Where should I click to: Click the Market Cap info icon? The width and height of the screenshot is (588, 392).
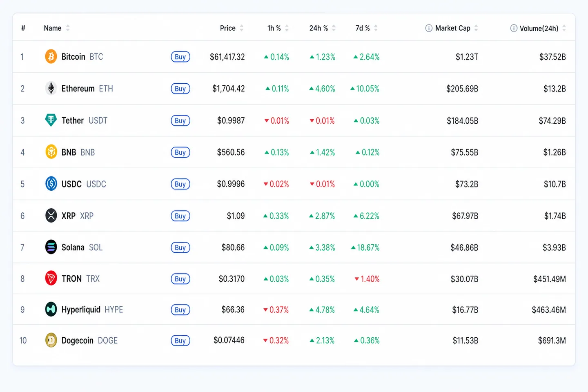429,28
